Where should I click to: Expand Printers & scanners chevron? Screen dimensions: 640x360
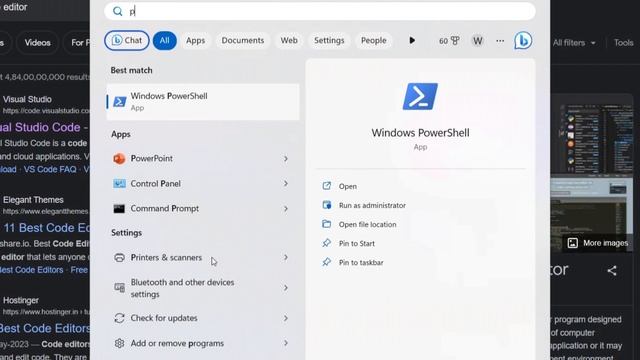point(286,258)
